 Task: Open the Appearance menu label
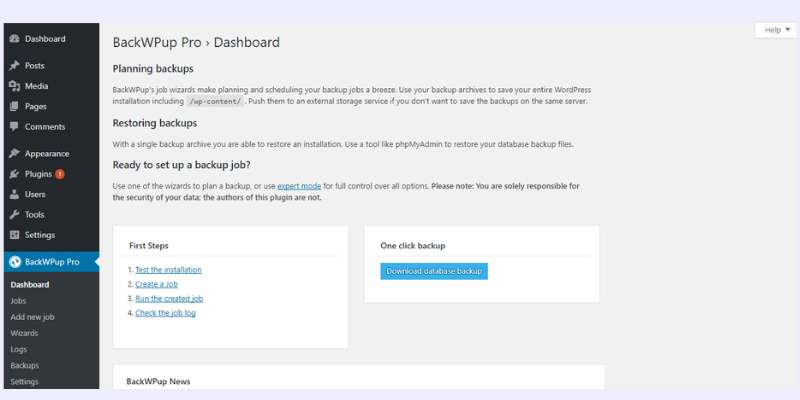pyautogui.click(x=47, y=154)
